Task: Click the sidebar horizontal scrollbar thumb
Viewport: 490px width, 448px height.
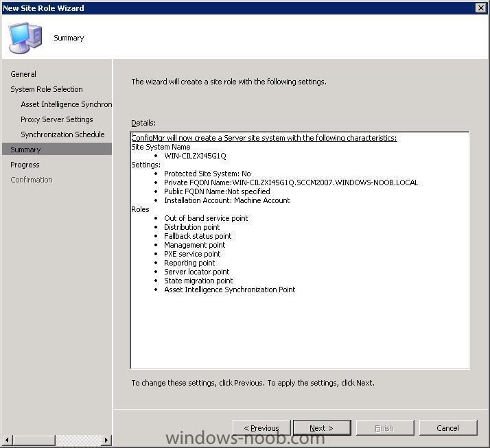Action: pyautogui.click(x=34, y=440)
